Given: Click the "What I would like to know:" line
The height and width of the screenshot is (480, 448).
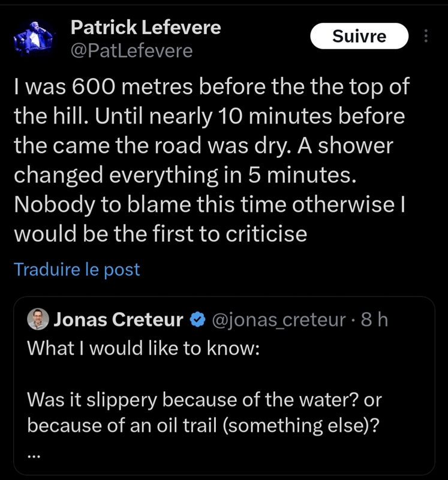Looking at the screenshot, I should tap(143, 348).
